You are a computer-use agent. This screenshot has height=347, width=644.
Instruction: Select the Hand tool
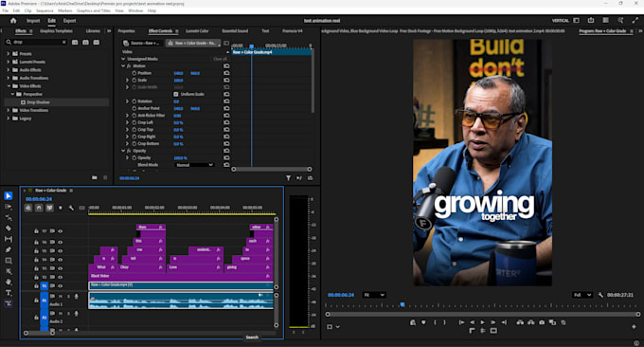point(9,282)
